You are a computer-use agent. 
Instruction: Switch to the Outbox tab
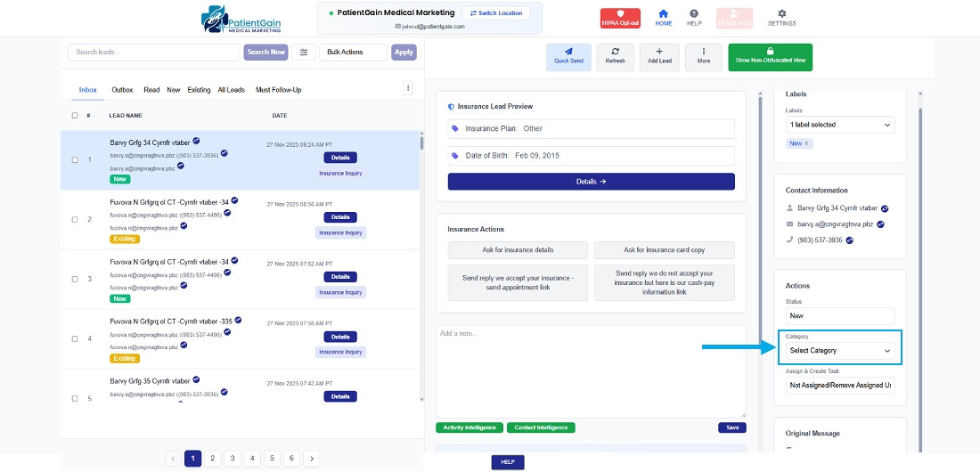[123, 90]
